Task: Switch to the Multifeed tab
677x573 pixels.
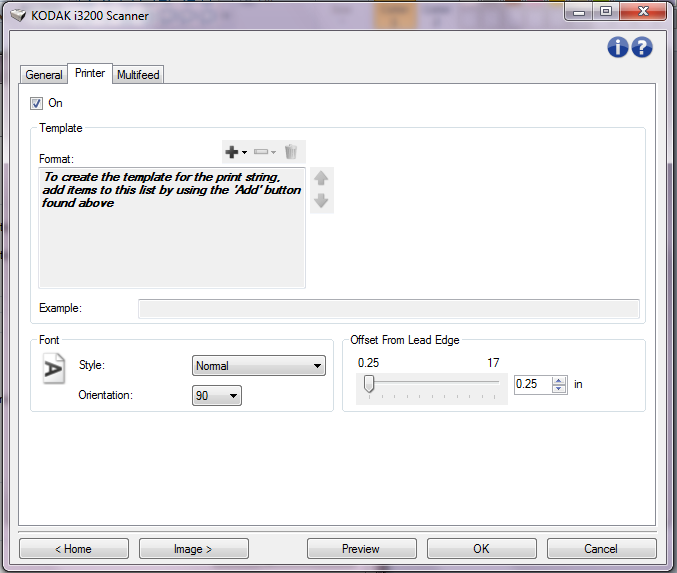Action: [x=138, y=75]
